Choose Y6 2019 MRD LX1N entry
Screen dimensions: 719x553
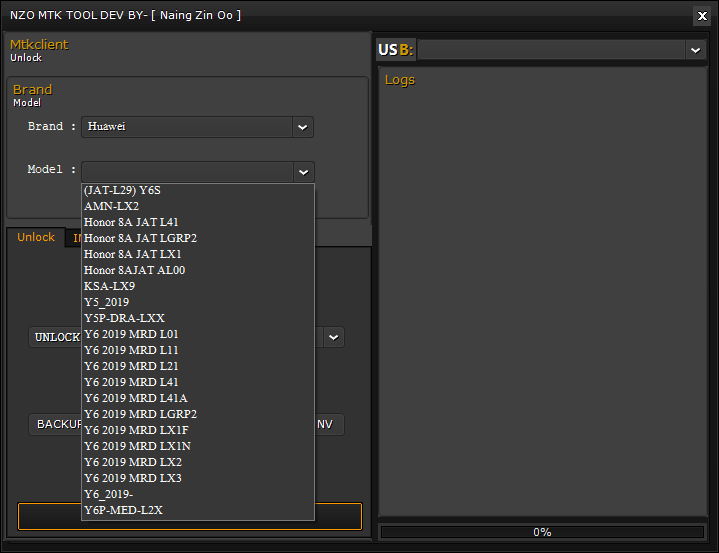point(137,446)
